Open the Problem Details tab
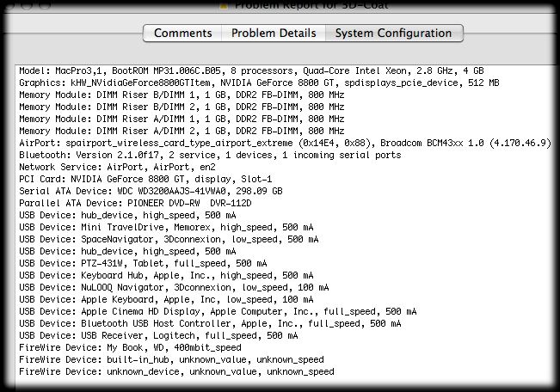Image resolution: width=560 pixels, height=392 pixels. 274,34
